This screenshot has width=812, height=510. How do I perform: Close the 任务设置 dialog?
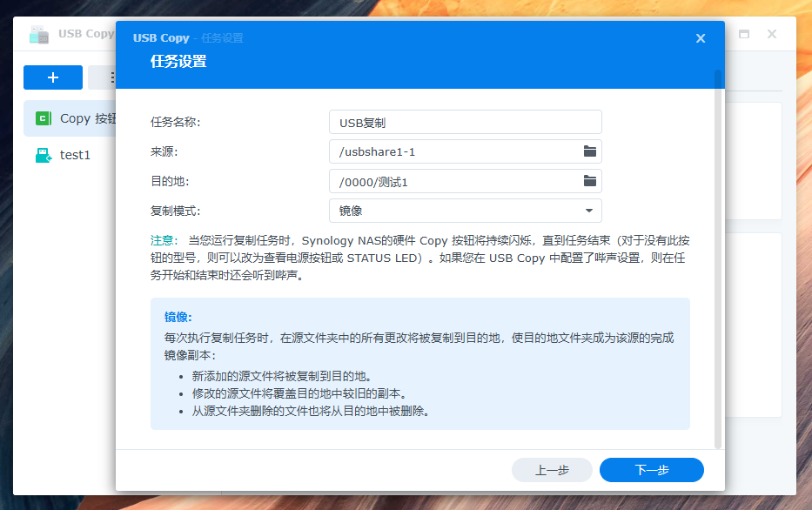click(700, 38)
